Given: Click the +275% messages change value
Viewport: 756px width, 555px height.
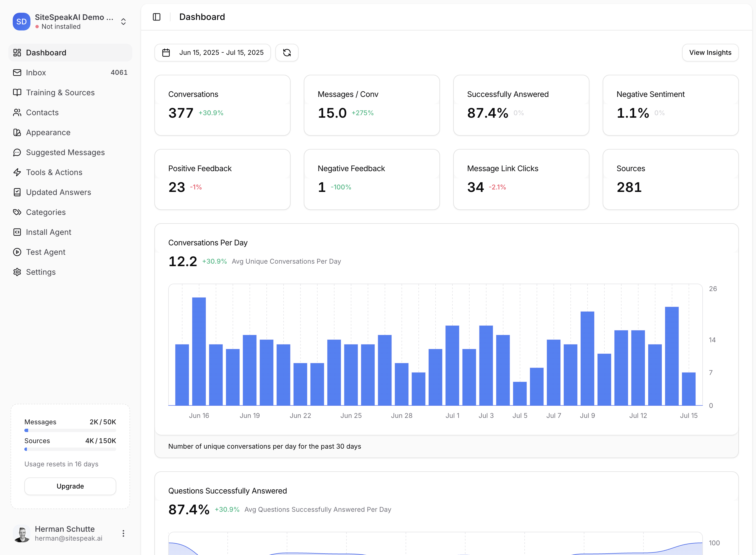Looking at the screenshot, I should 363,113.
